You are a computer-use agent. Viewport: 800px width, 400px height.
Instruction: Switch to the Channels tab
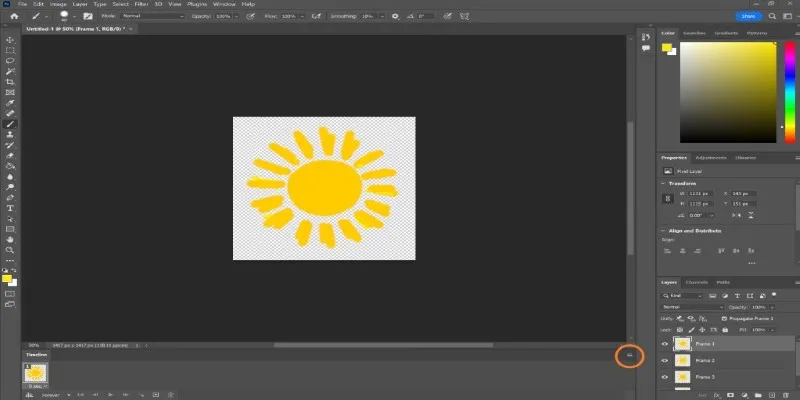pos(696,282)
